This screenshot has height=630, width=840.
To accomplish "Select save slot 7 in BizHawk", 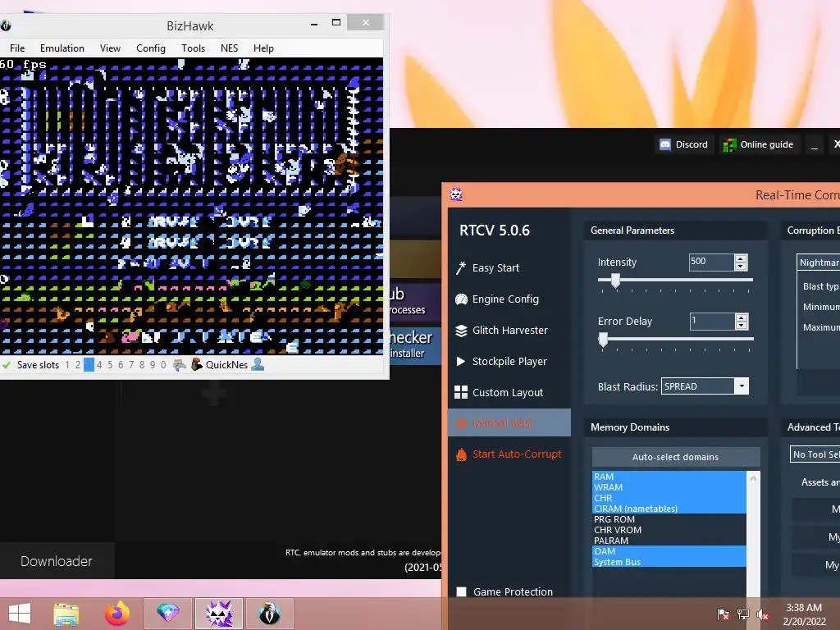I will click(131, 365).
